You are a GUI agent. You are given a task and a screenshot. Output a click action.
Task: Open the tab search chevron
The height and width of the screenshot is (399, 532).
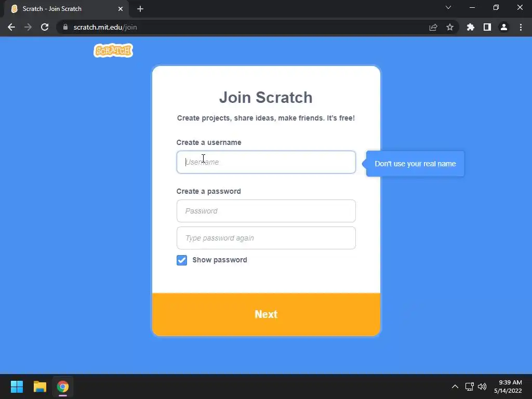point(448,7)
